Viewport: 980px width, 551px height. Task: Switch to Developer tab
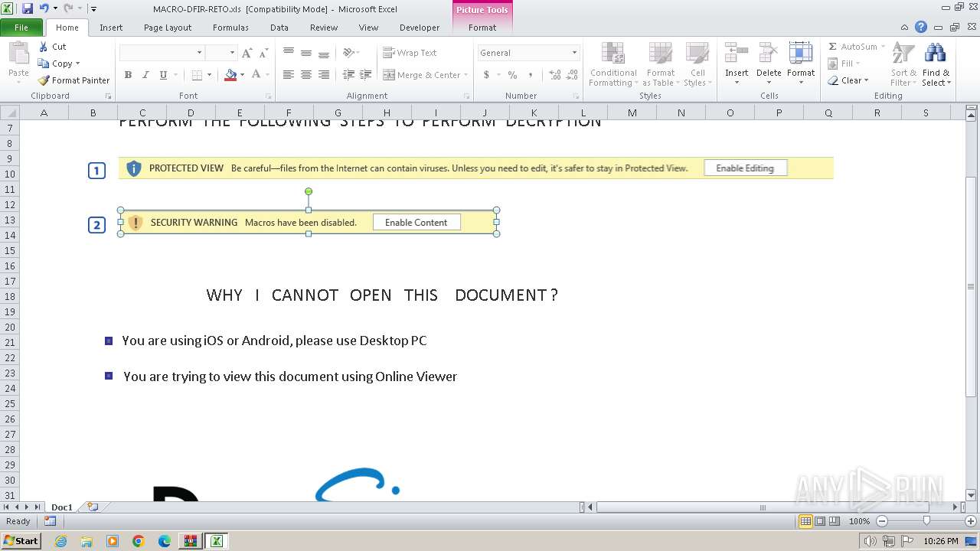pyautogui.click(x=420, y=28)
